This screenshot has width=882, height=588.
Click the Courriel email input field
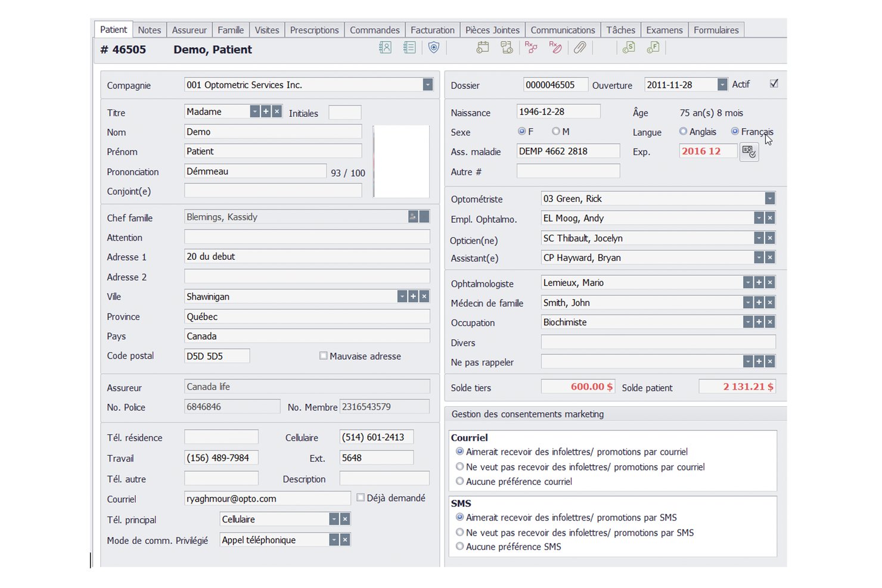(x=268, y=499)
